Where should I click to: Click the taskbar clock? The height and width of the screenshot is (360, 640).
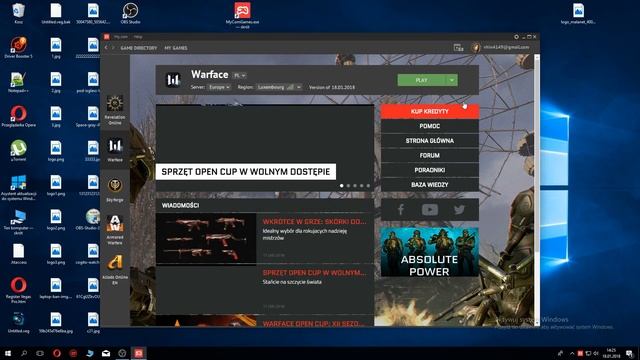coord(611,353)
